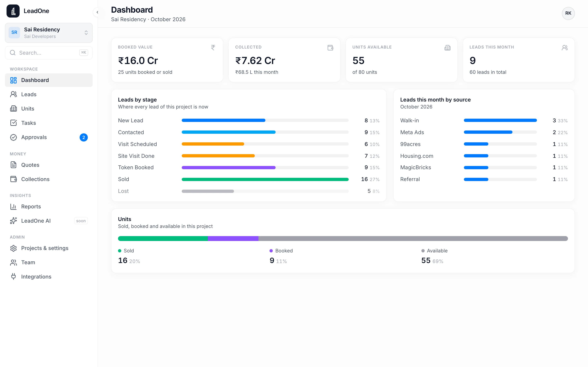Viewport: 588px width, 367px height.
Task: Open Tasks via the checkbox icon
Action: coord(13,123)
